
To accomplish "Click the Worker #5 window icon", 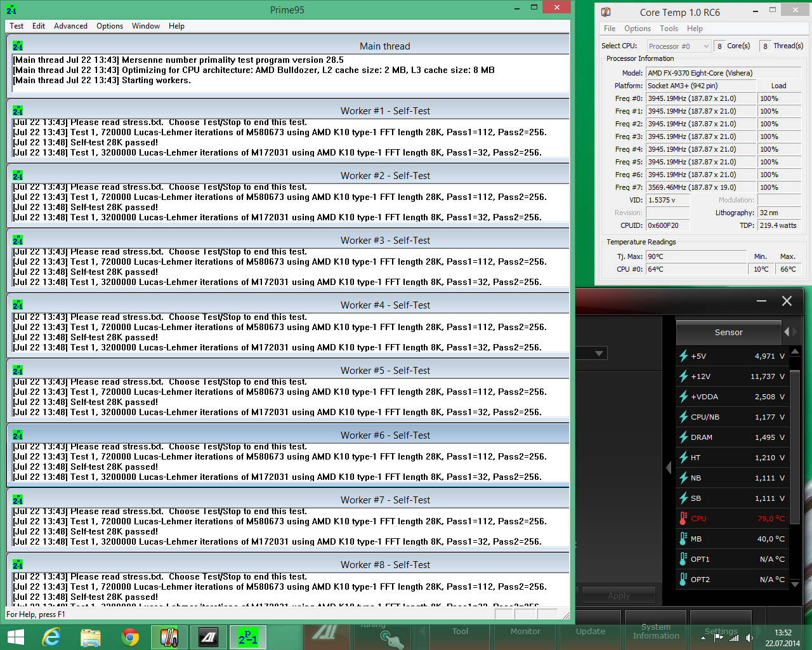I will 18,370.
